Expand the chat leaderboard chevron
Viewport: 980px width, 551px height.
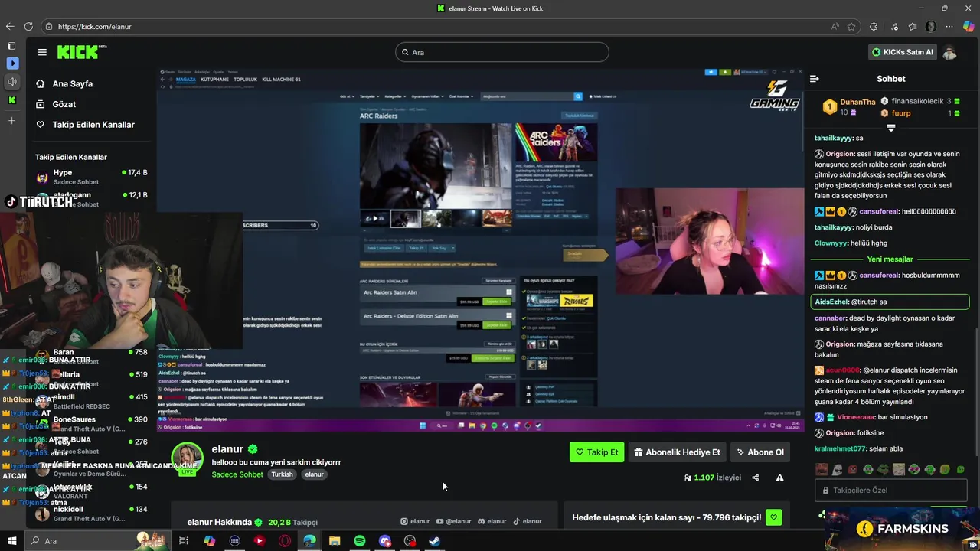click(891, 128)
